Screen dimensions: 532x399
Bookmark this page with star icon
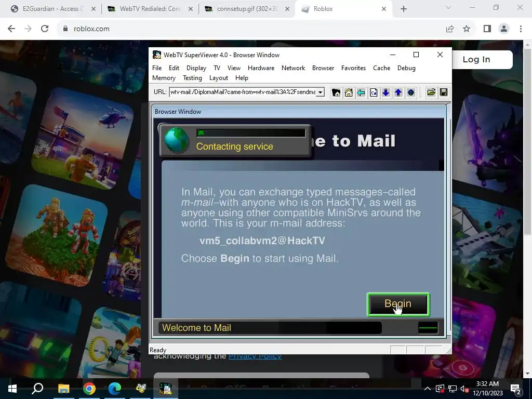pos(467,29)
